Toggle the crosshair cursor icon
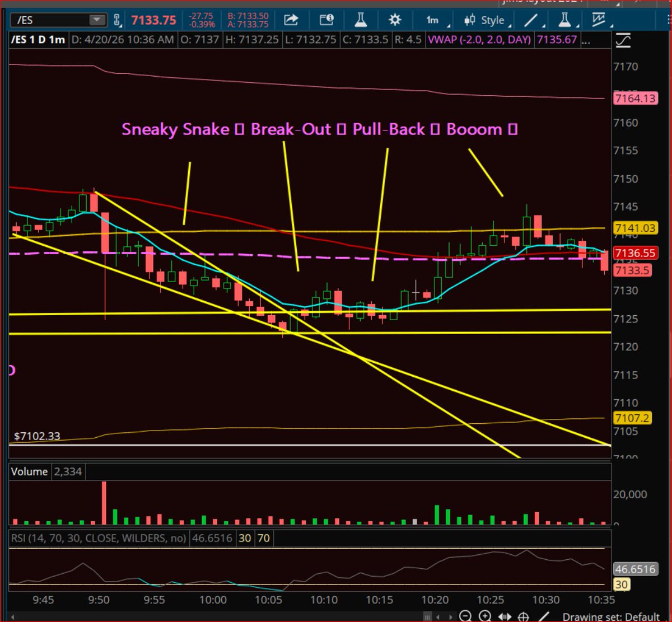Viewport: 672px width, 622px height. 524,617
